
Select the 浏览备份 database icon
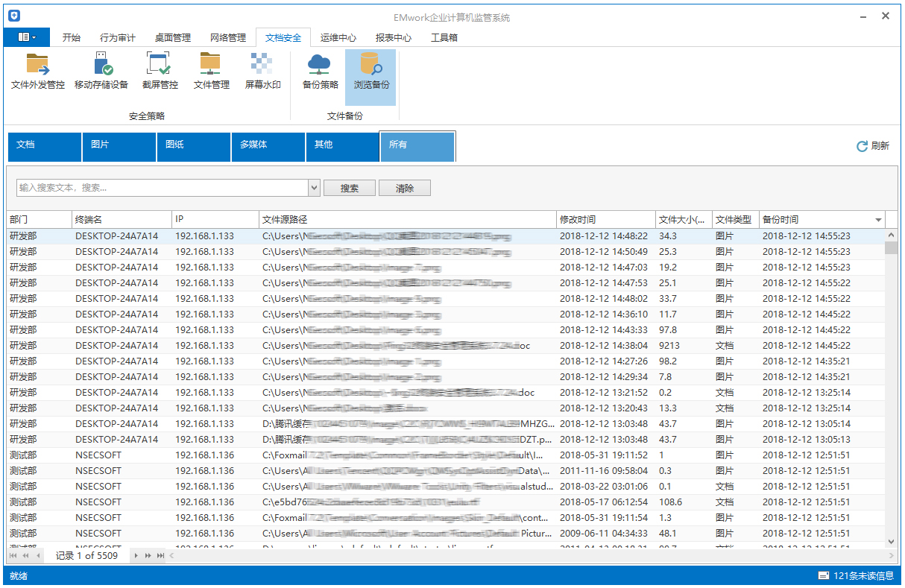[370, 65]
